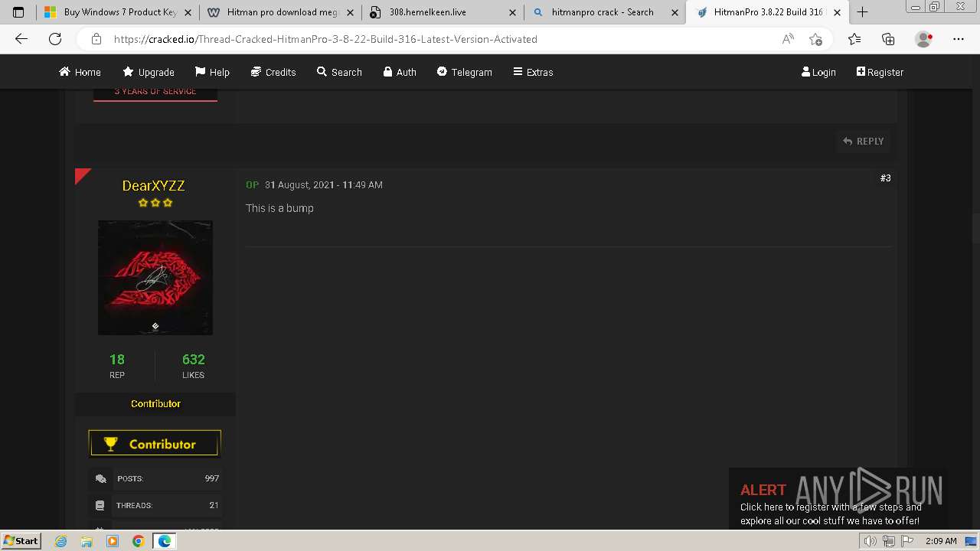Open network icon in system tray

click(x=889, y=541)
